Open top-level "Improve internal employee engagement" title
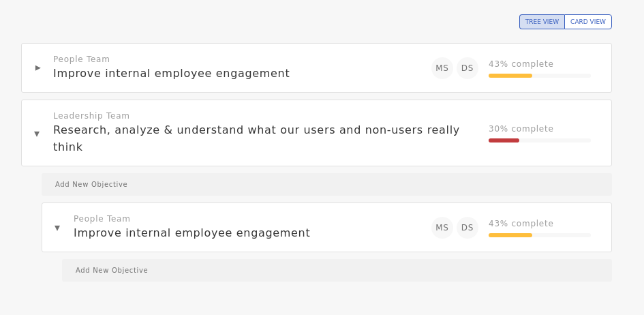Screen dimensions: 644x315 pos(171,74)
